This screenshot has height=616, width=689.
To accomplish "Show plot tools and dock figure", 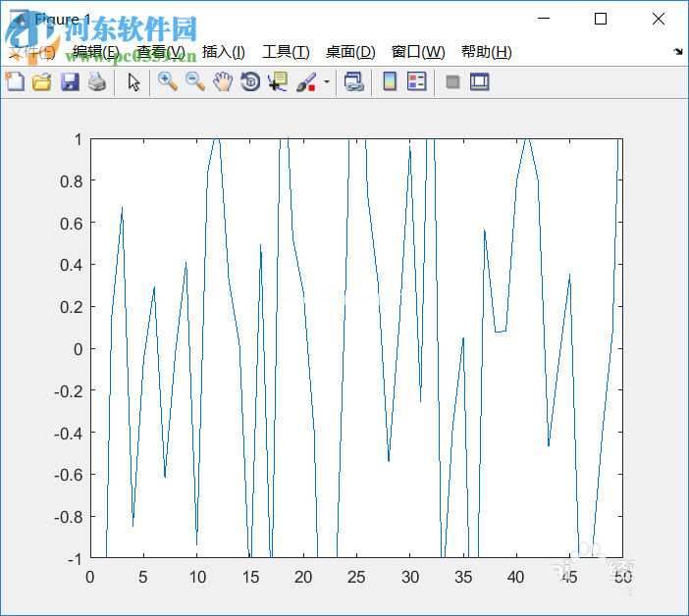I will pos(479,82).
